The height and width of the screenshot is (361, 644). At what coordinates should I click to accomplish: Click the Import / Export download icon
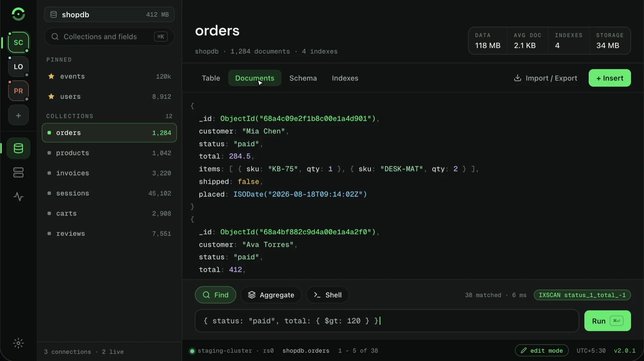point(517,78)
